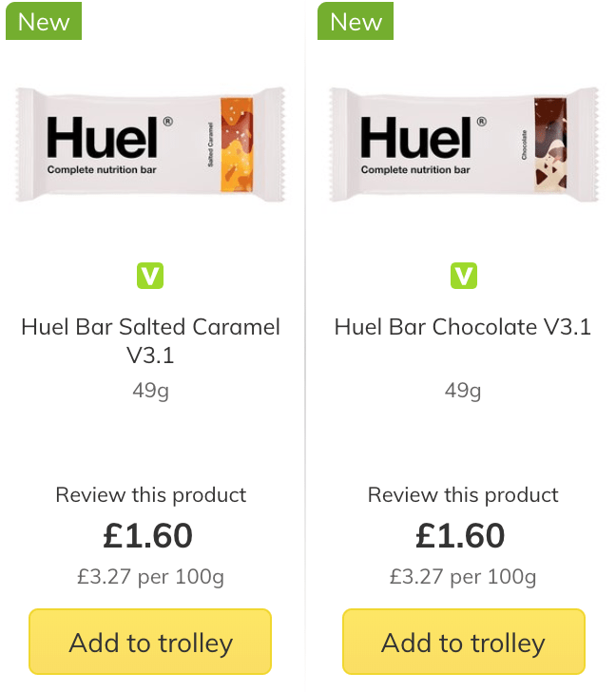Open Huel Bar Salted Caramel V3.1 title link
Screen dimensions: 616x692
click(150, 340)
